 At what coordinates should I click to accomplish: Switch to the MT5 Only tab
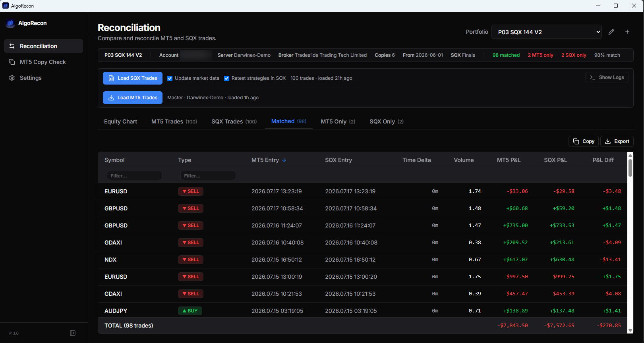click(x=338, y=121)
